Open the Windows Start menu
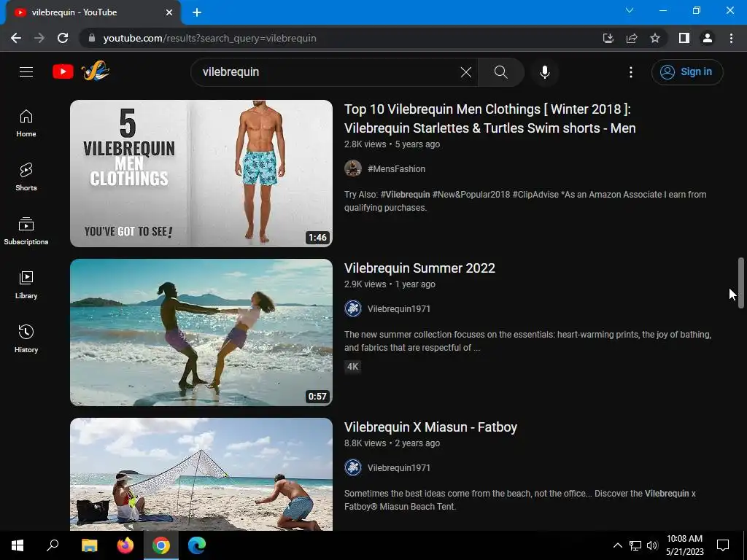The height and width of the screenshot is (560, 747). pyautogui.click(x=18, y=545)
